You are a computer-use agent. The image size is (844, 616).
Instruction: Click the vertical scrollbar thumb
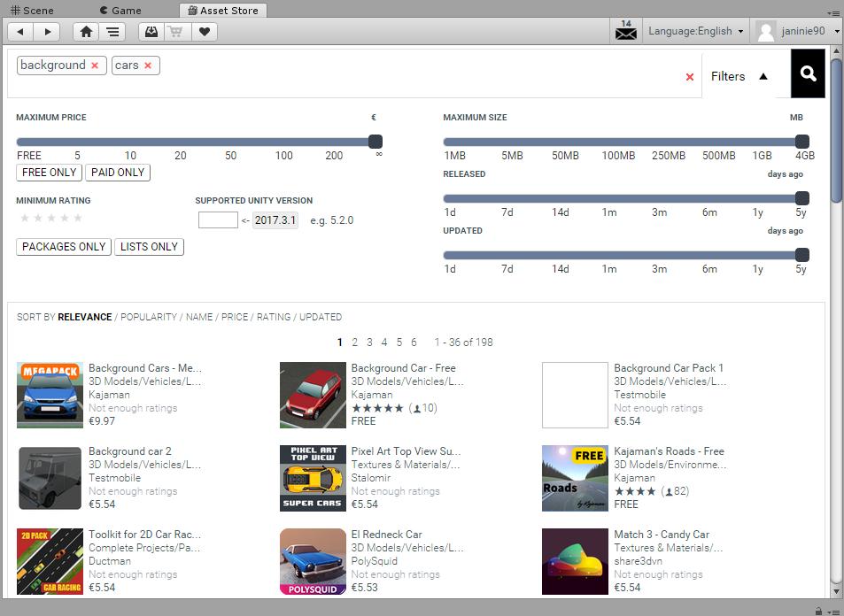pos(836,131)
